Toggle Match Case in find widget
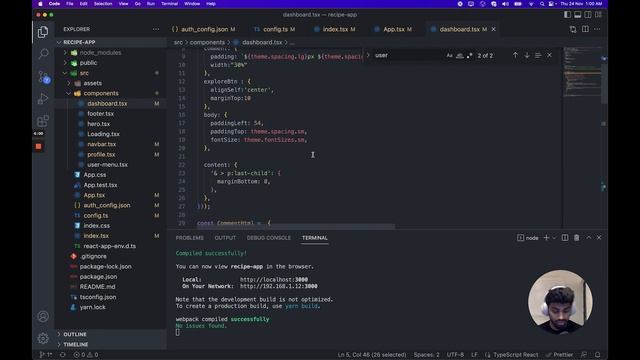 point(449,56)
